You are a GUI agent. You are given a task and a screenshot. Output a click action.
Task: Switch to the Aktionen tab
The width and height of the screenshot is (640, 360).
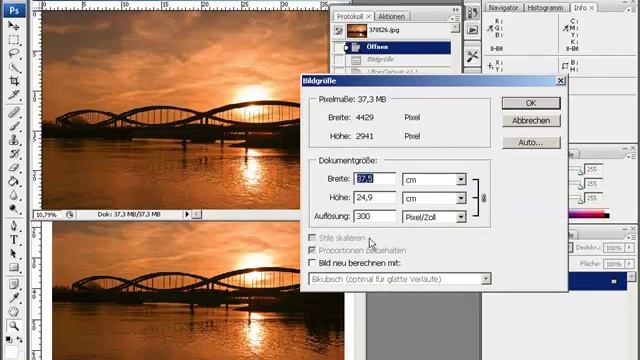[x=391, y=16]
